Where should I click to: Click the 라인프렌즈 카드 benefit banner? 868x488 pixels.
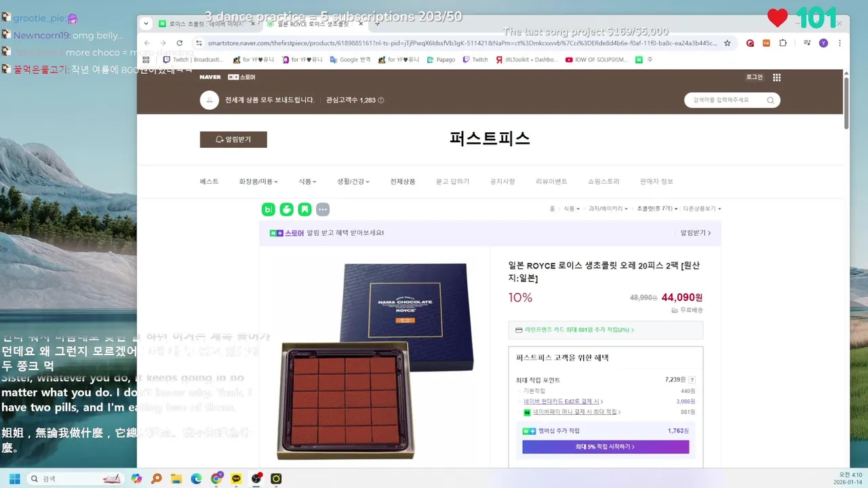click(606, 330)
